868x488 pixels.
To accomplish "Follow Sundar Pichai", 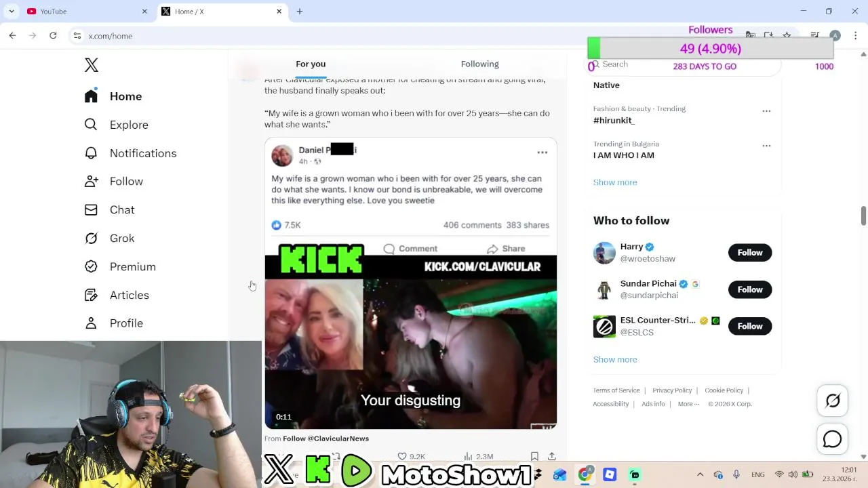I will pos(750,289).
